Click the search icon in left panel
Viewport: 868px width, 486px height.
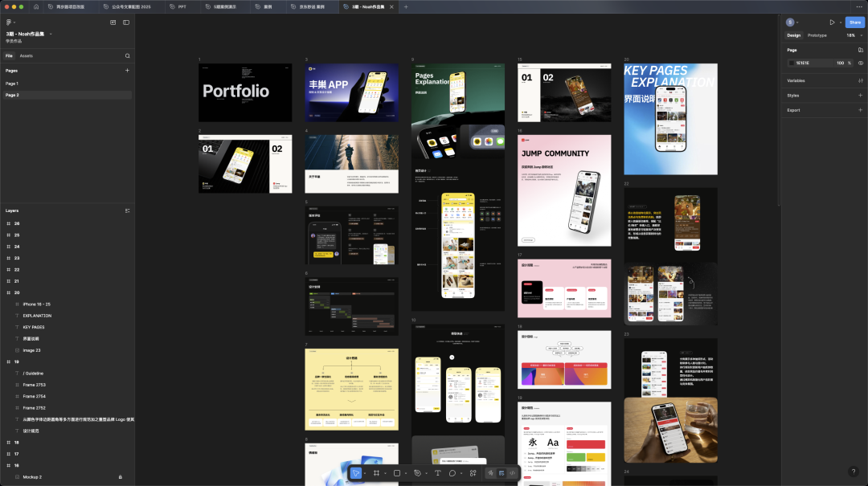pos(127,56)
